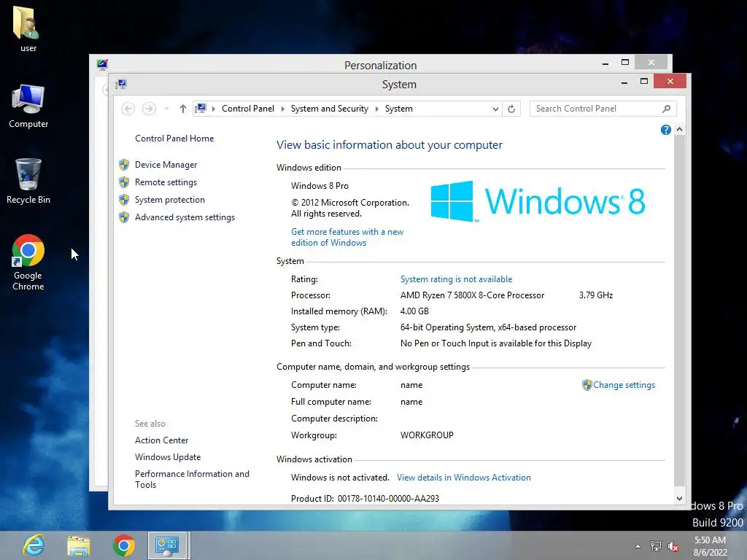Open the taskbar clock and date

(x=711, y=546)
